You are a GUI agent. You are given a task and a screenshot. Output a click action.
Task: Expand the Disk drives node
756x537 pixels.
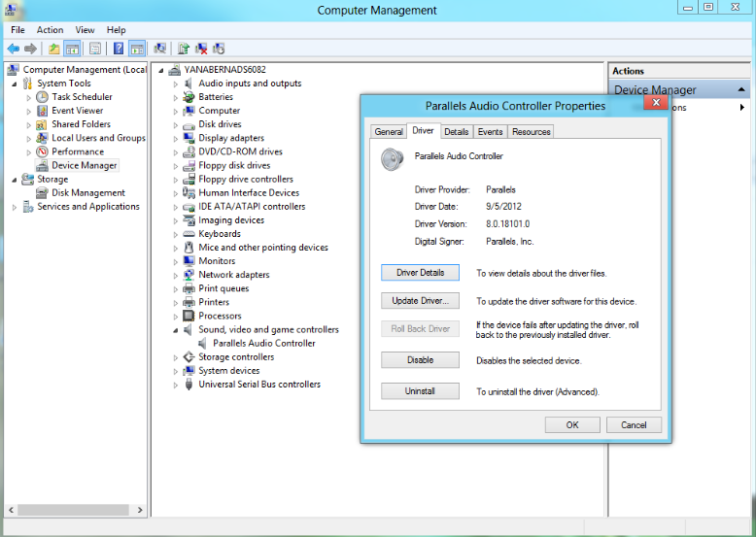pos(176,124)
